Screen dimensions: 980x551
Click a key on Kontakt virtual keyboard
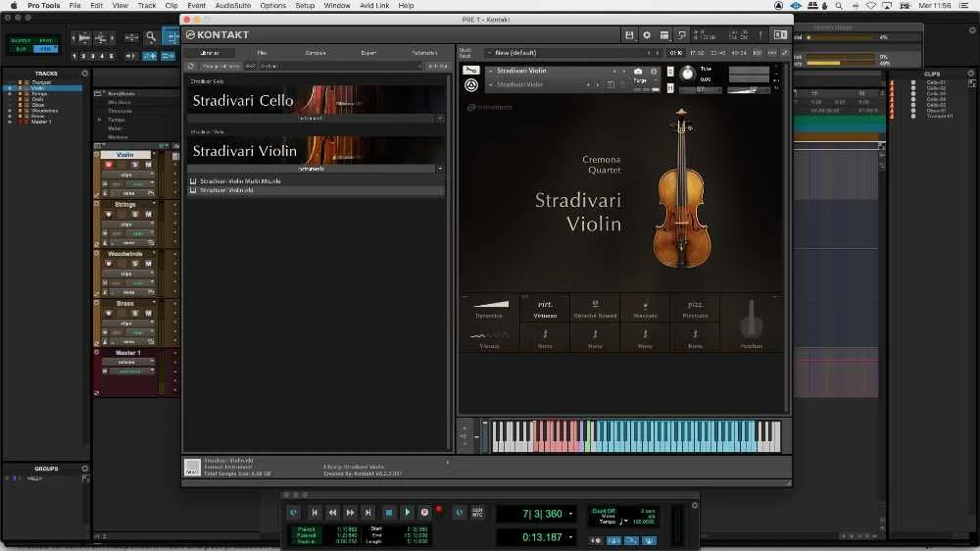click(x=636, y=436)
